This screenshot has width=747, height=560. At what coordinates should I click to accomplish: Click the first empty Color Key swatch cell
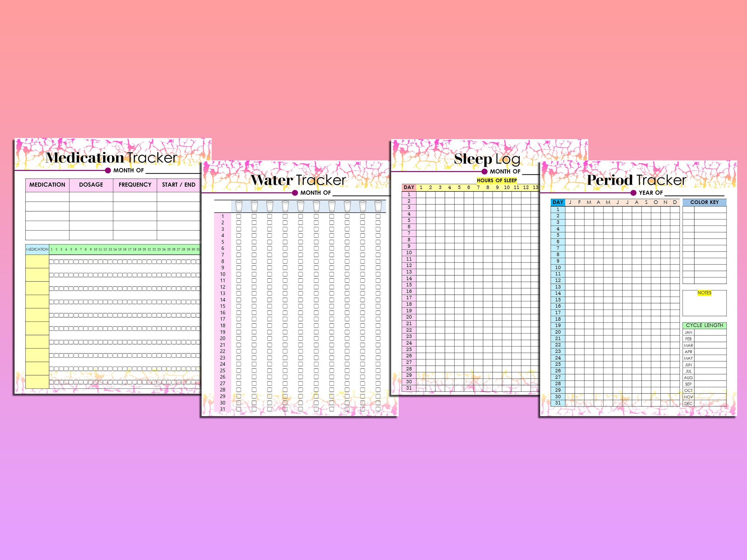click(x=688, y=210)
